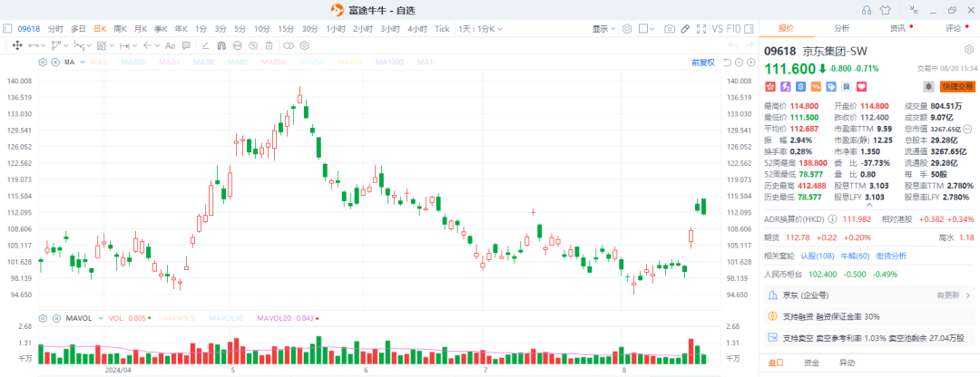Remove the MAVOL indicator with X
Viewport: 980px width, 377px height.
55,318
